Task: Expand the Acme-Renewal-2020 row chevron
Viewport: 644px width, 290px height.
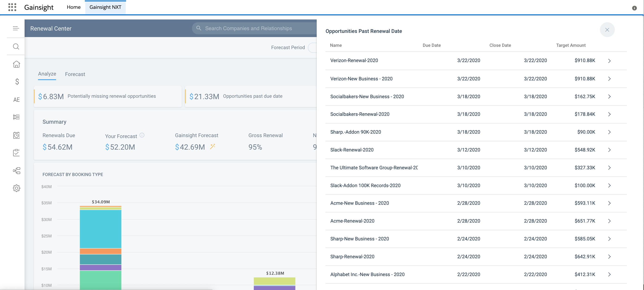Action: (609, 221)
